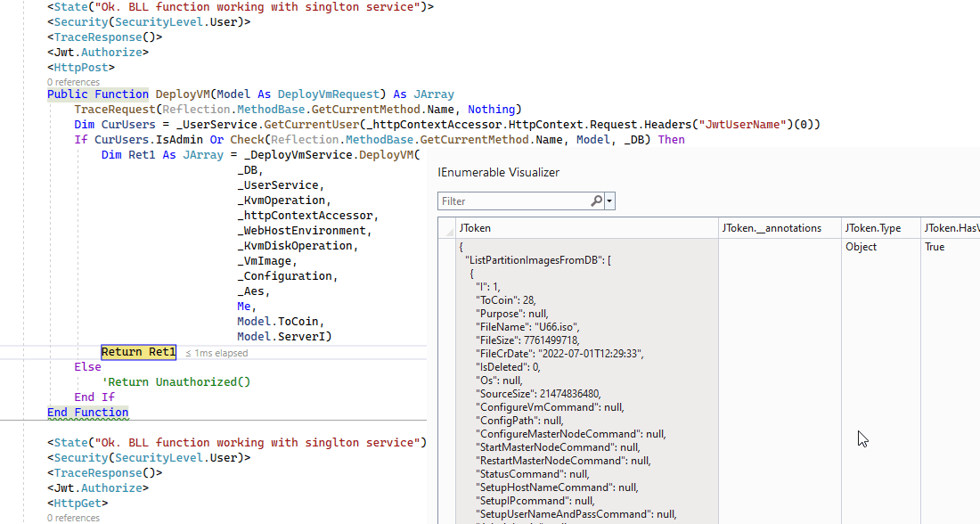This screenshot has height=524, width=980.
Task: Open the filter options dropdown next to the magnifier
Action: [x=610, y=201]
